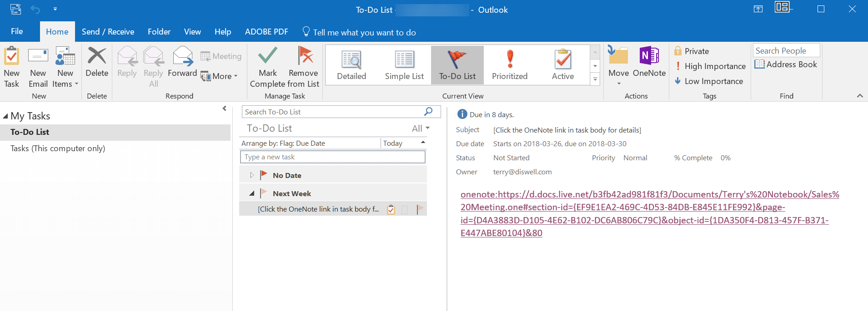The height and width of the screenshot is (311, 868).
Task: Open the ADOBE PDF tab
Action: click(x=266, y=32)
